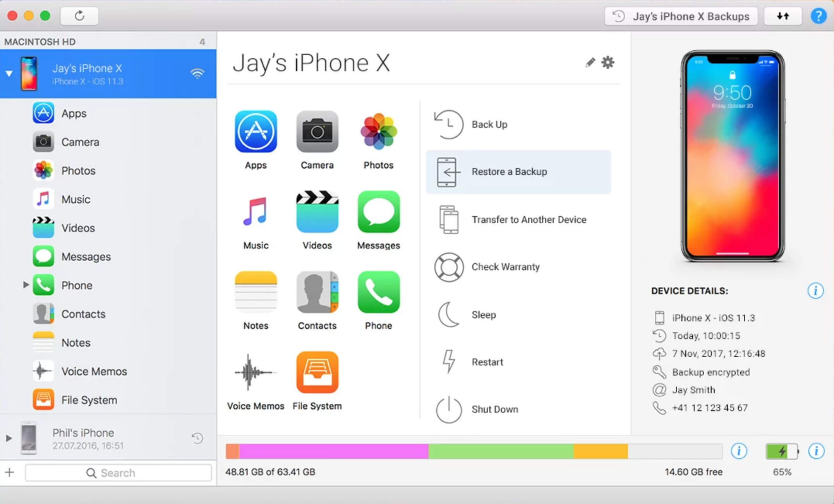
Task: Open the Phone icon in main grid
Action: point(378,292)
